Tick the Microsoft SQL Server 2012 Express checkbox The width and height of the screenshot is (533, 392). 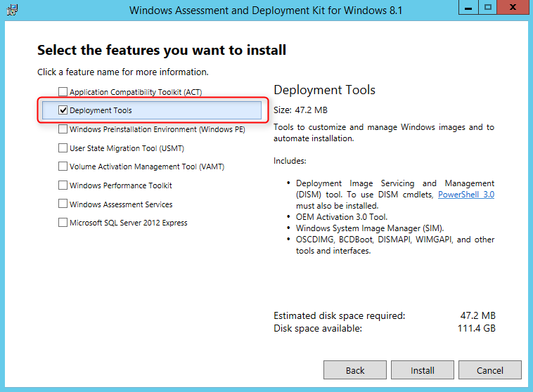(x=63, y=223)
